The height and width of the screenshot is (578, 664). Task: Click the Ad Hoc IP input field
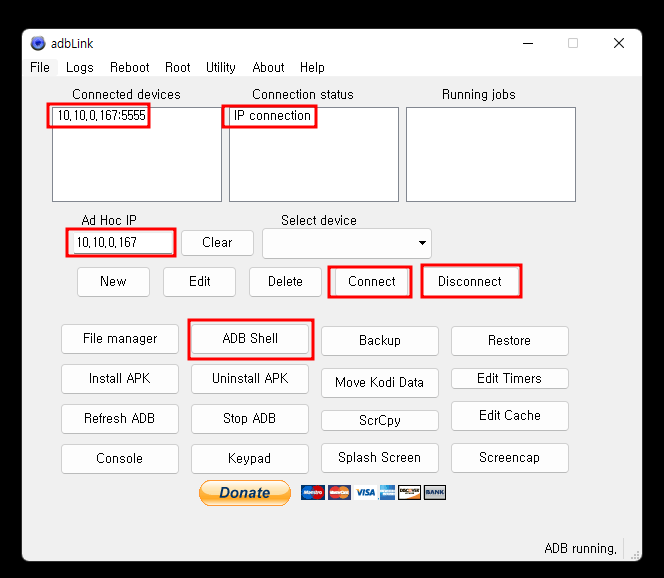tap(123, 242)
